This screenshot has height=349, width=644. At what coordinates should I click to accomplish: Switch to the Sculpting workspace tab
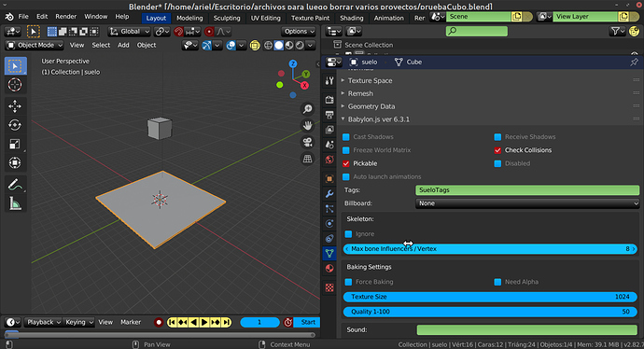tap(227, 18)
